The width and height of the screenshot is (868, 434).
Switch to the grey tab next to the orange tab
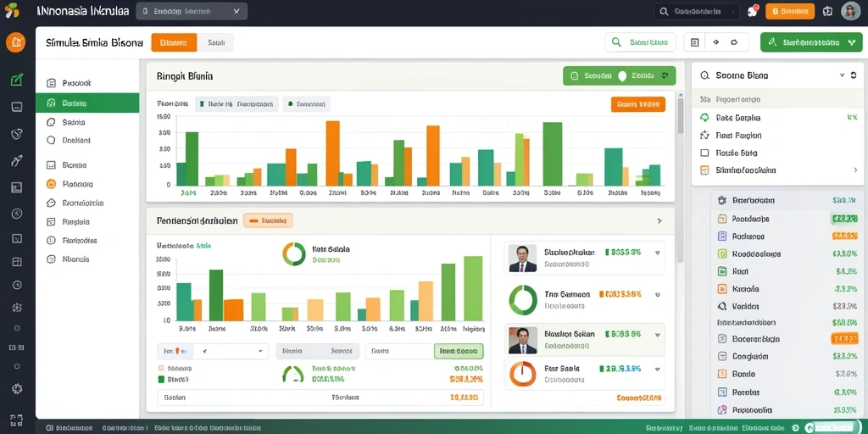coord(215,42)
